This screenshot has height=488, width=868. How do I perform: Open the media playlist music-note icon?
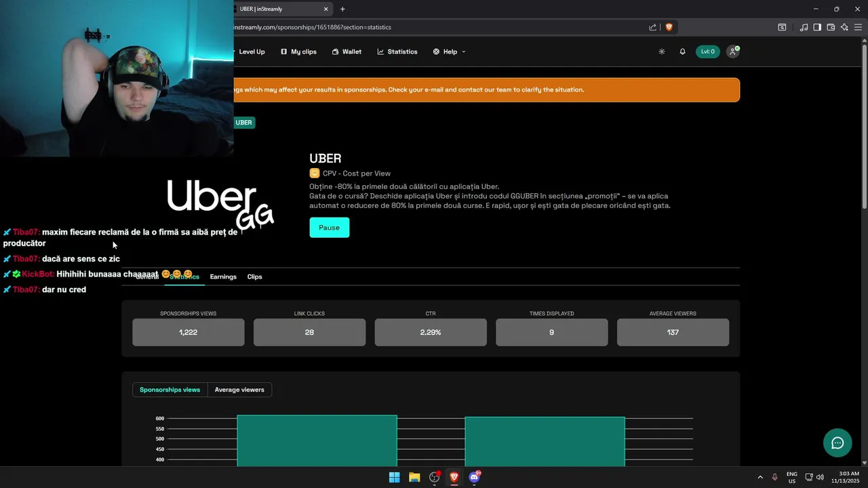[x=804, y=27]
